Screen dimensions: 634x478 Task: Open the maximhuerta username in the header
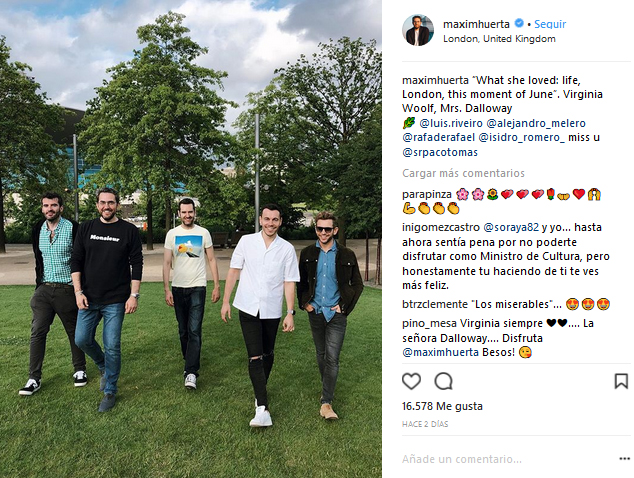click(476, 24)
